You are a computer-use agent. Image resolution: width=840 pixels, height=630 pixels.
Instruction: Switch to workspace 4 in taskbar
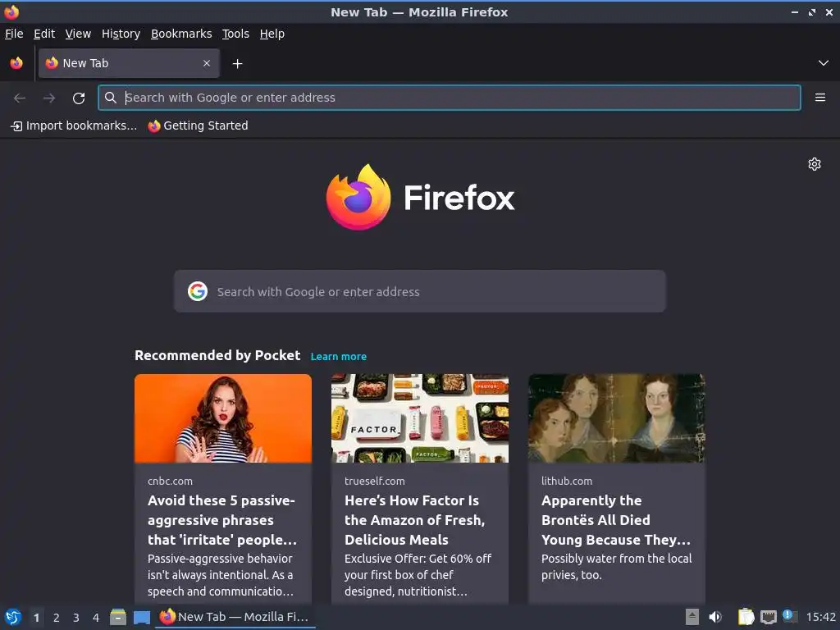pyautogui.click(x=96, y=618)
